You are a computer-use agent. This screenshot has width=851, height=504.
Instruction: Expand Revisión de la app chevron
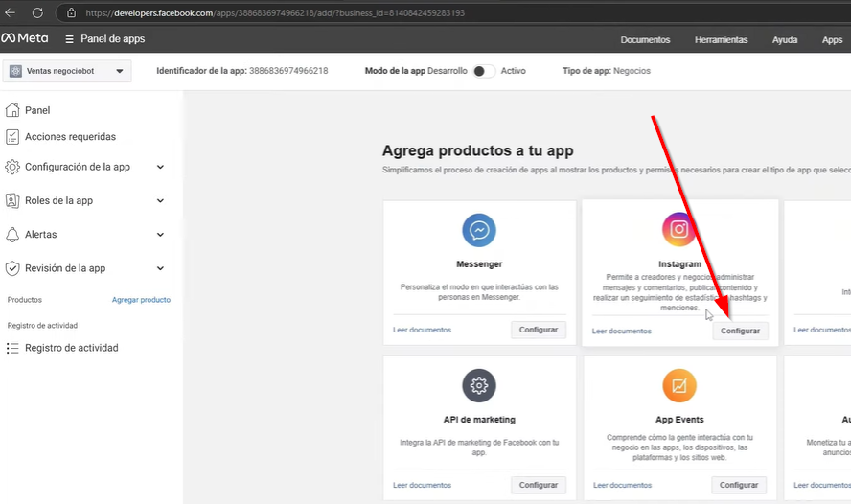[161, 268]
